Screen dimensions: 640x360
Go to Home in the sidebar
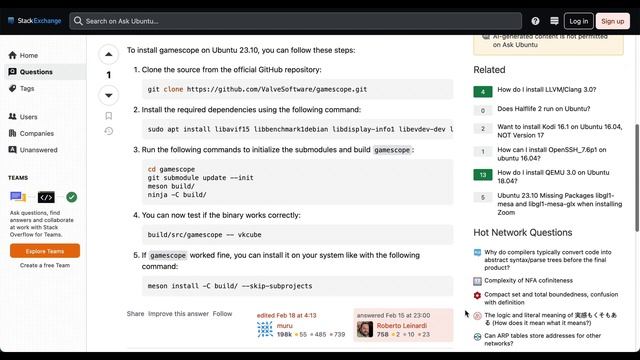click(29, 56)
